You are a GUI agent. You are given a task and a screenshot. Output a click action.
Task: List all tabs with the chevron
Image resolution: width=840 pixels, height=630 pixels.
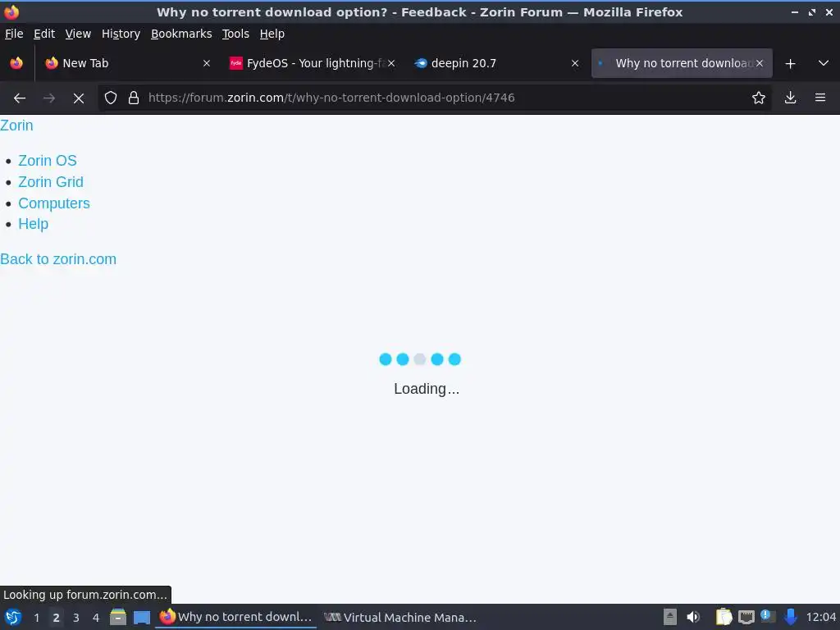coord(824,63)
